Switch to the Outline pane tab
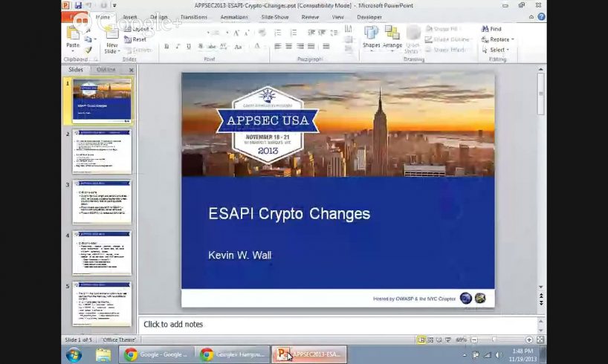Image resolution: width=608 pixels, height=364 pixels. (x=106, y=70)
